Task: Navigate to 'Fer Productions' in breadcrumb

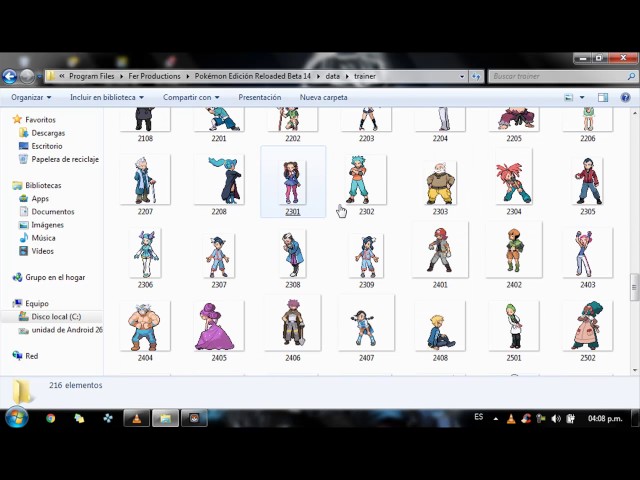Action: [154, 76]
